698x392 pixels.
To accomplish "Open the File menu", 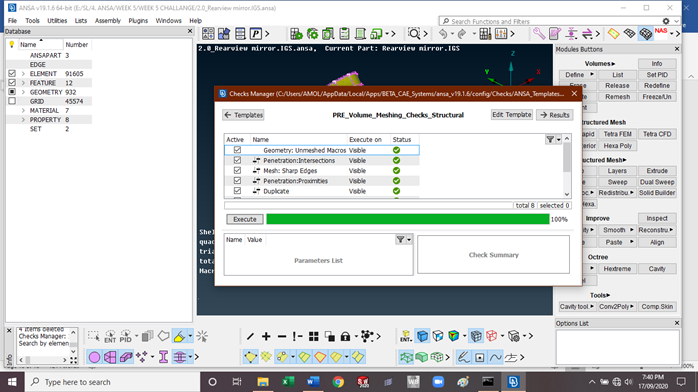I will (12, 20).
